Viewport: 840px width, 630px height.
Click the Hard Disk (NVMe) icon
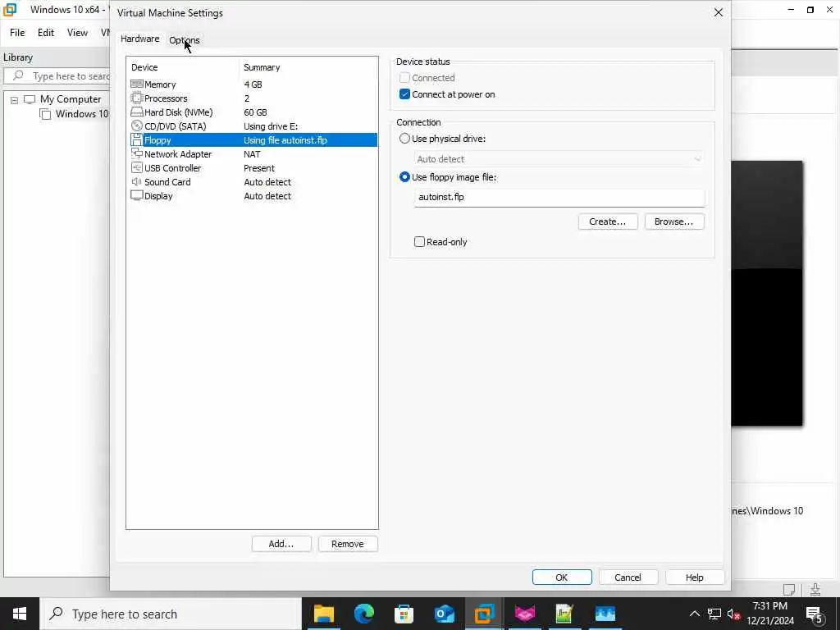click(137, 112)
